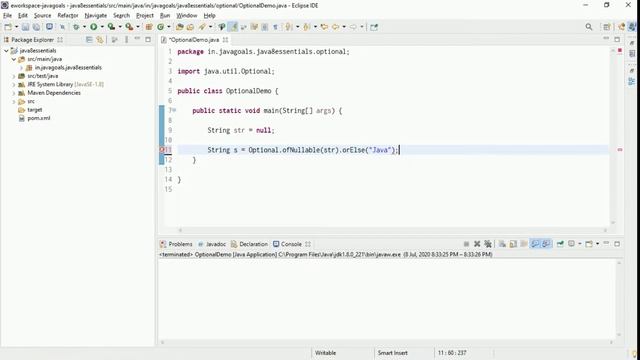Maximize the Package Explorer panel

pyautogui.click(x=148, y=40)
